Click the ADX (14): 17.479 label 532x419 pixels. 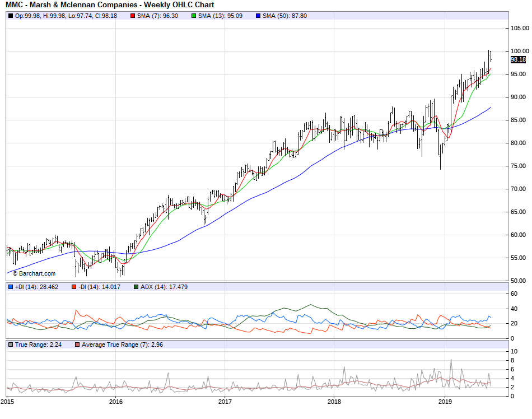coord(164,287)
